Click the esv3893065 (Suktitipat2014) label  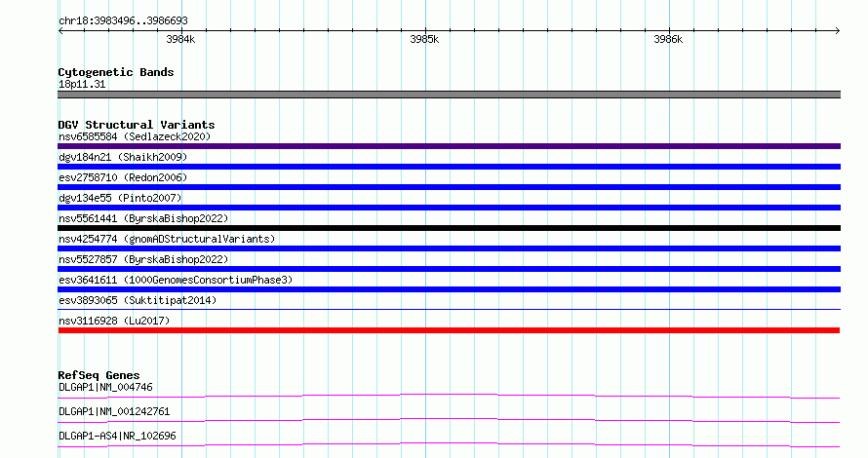pyautogui.click(x=138, y=300)
